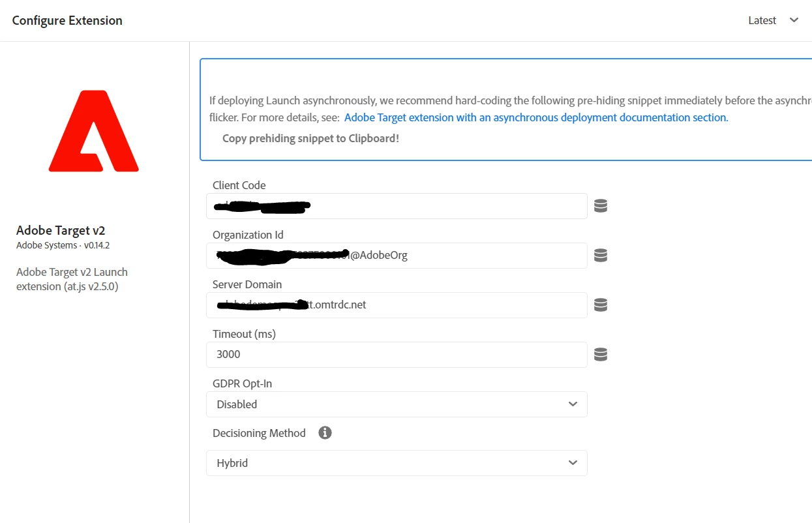Open the asynchronous deployment documentation link

(x=536, y=117)
